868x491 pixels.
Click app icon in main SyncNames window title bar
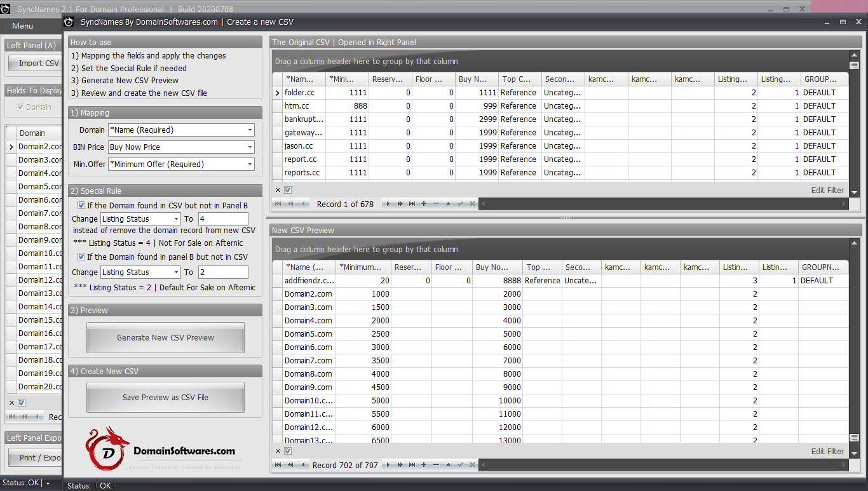click(x=6, y=9)
